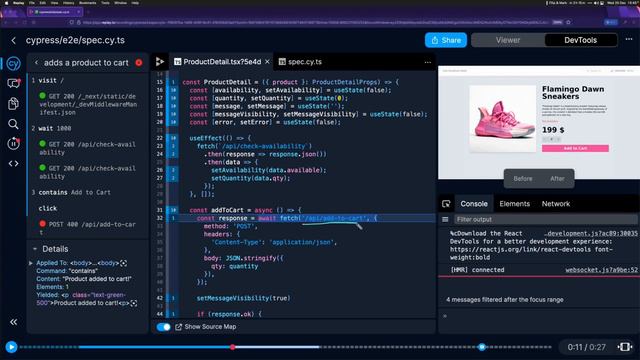Open the editor tabs overflow menu
This screenshot has width=640, height=360.
pyautogui.click(x=427, y=62)
